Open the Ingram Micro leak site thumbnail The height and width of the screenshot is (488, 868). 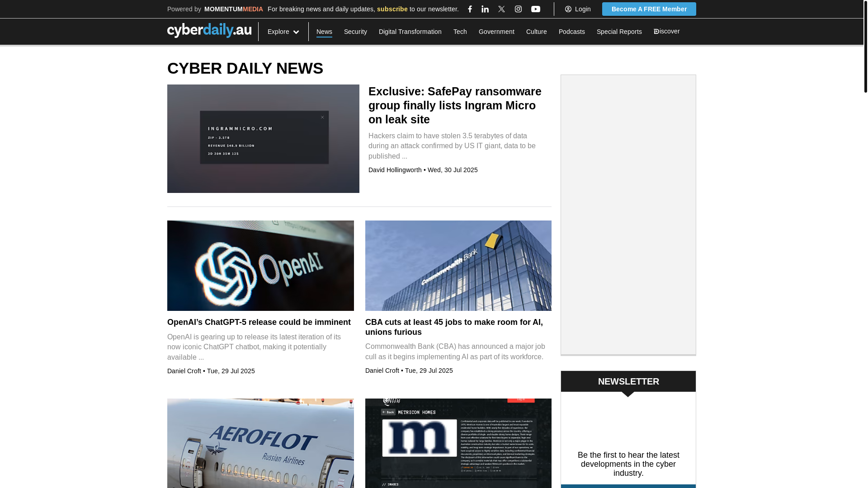click(263, 139)
